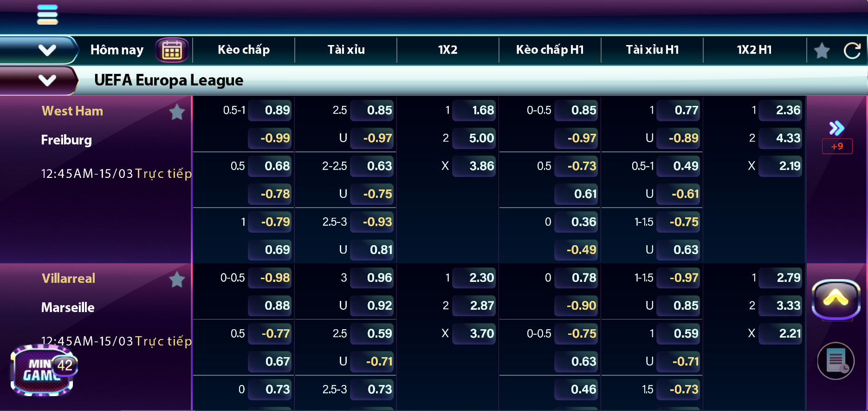This screenshot has width=868, height=411.
Task: Pick West Ham H1 over 0.5-1 odds 0.49
Action: [678, 166]
